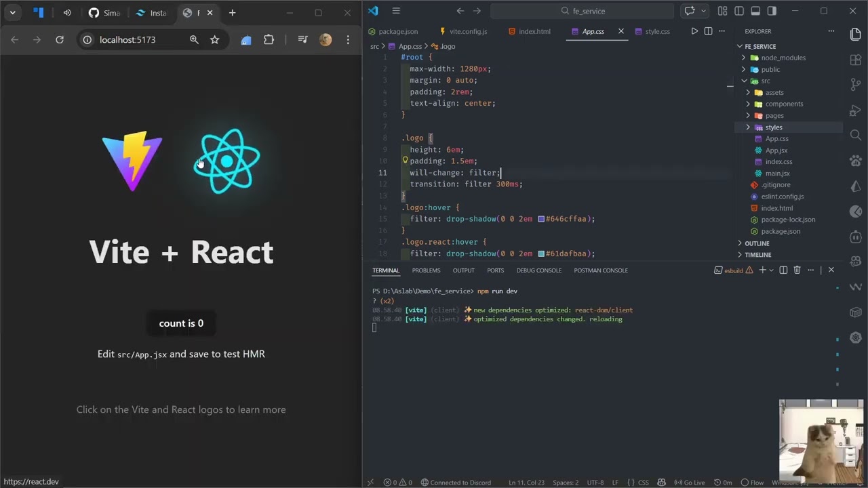Image resolution: width=868 pixels, height=488 pixels.
Task: Open Copilot chat dropdown arrow in title bar
Action: [x=704, y=11]
